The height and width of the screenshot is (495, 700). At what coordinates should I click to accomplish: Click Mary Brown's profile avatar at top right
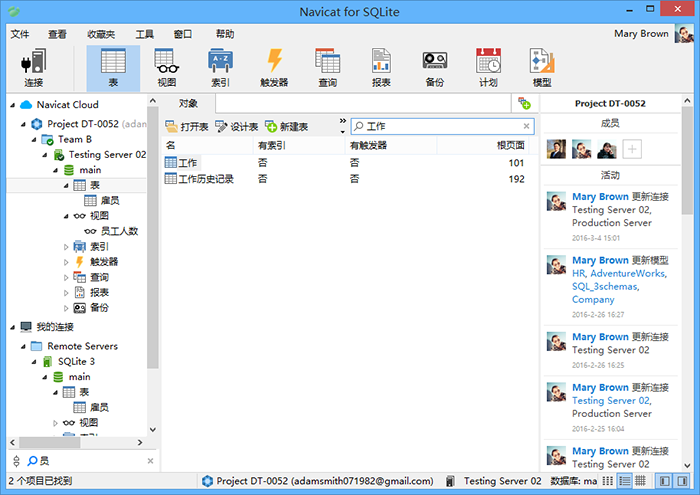coord(683,34)
